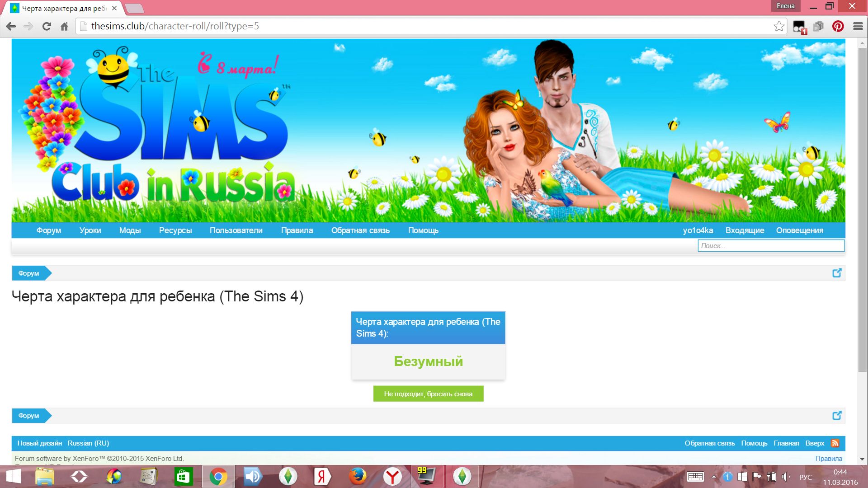Click the scrollbar down arrow

point(862,460)
